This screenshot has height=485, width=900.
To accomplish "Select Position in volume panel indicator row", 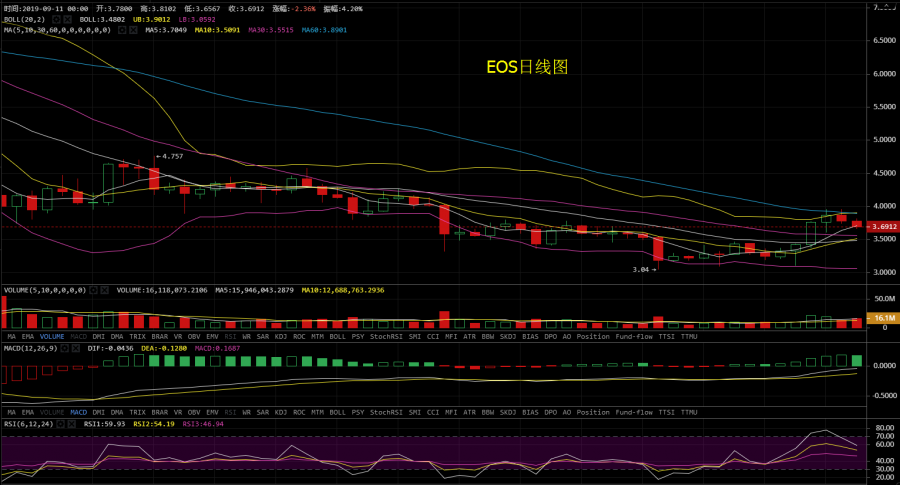I will point(593,337).
